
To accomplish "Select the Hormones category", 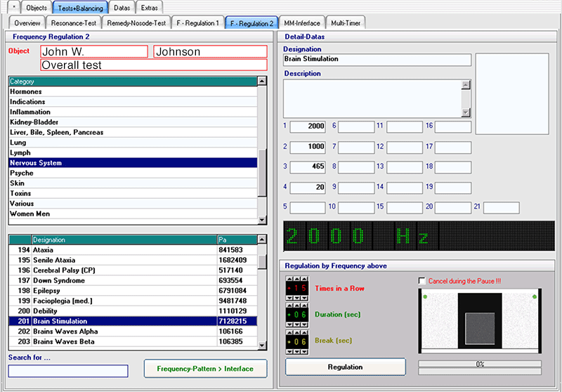I will click(133, 92).
